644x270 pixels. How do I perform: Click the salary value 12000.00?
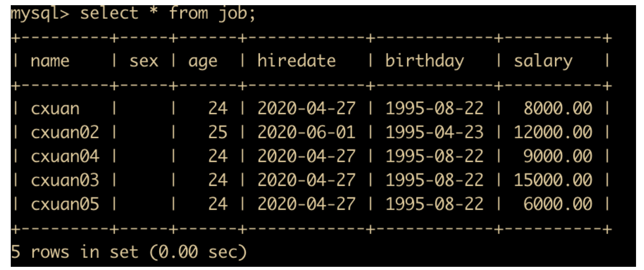553,132
